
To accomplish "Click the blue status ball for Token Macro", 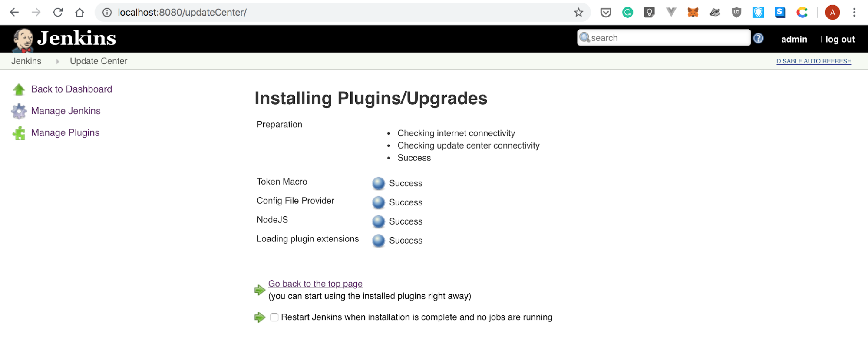I will click(x=378, y=183).
